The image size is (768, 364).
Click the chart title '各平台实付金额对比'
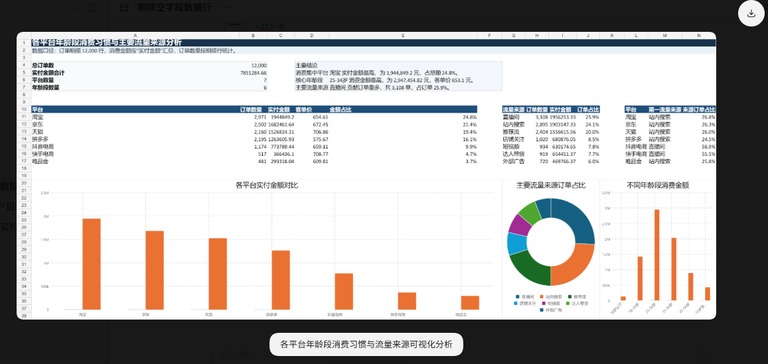[x=267, y=185]
